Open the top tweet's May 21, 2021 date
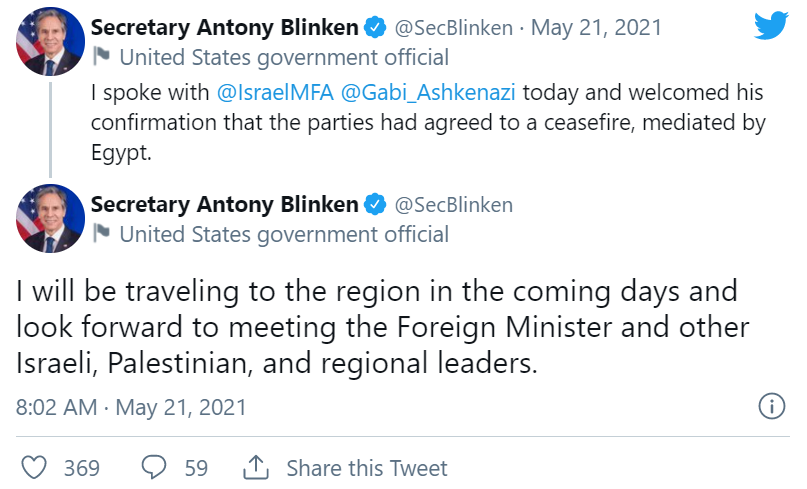 point(596,27)
